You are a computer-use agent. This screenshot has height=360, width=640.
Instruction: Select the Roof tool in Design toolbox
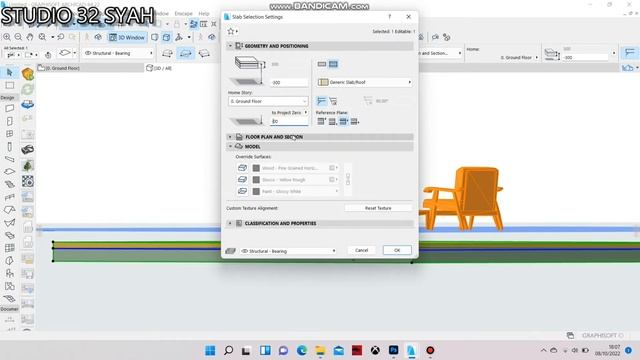[x=9, y=210]
